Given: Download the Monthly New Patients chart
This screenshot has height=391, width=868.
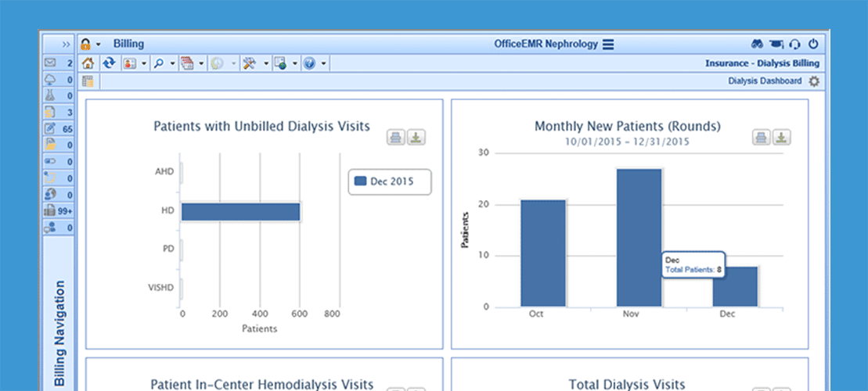Looking at the screenshot, I should pos(782,138).
